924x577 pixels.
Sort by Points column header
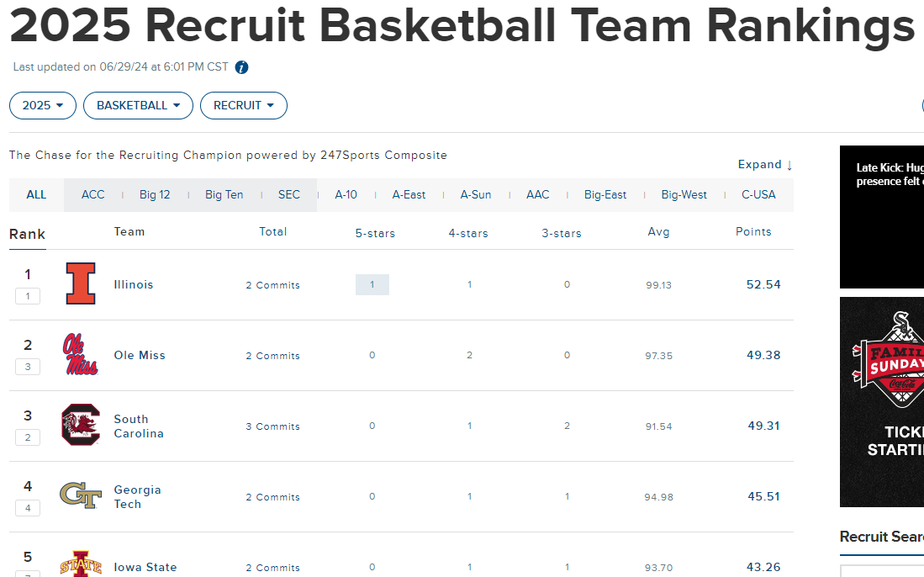coord(753,231)
